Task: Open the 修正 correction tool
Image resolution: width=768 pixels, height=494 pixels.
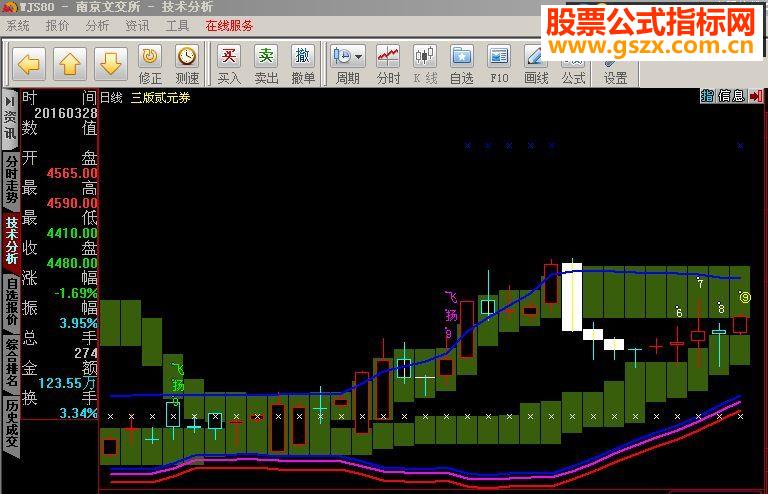Action: [x=150, y=65]
